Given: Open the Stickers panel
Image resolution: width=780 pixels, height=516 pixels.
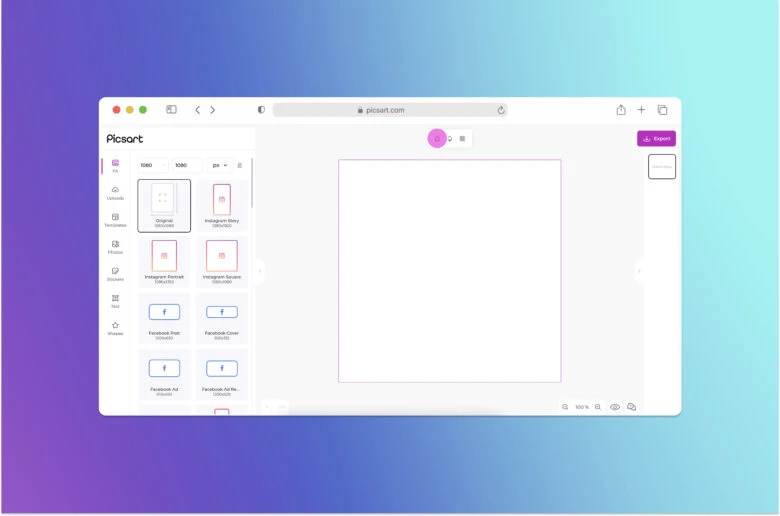Looking at the screenshot, I should (115, 273).
